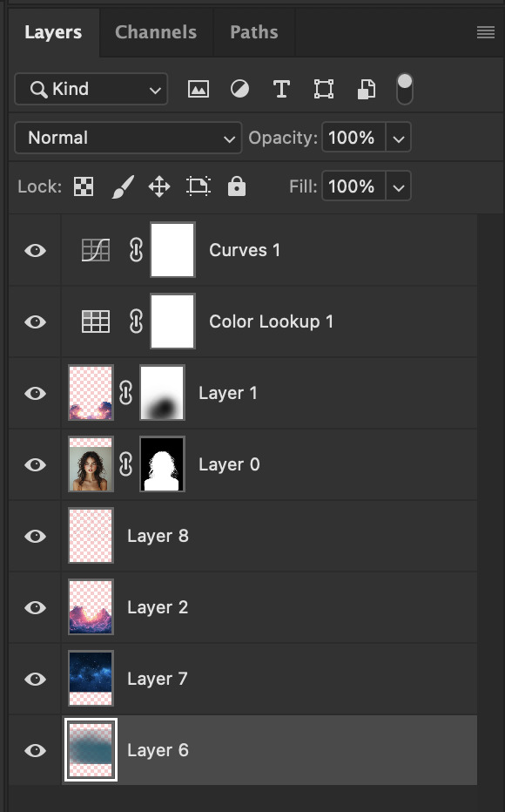The height and width of the screenshot is (812, 505).
Task: Filter layers by pixel image type
Action: (199, 89)
